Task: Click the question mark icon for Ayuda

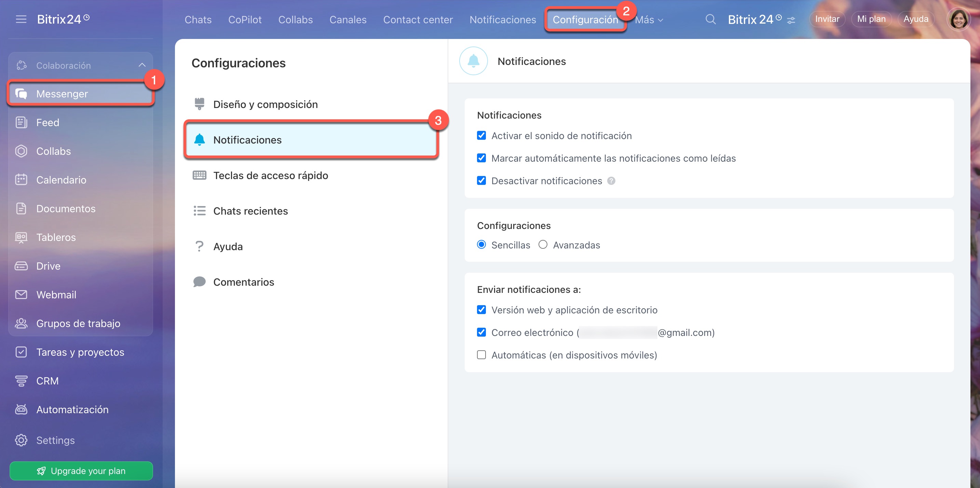Action: [x=199, y=246]
